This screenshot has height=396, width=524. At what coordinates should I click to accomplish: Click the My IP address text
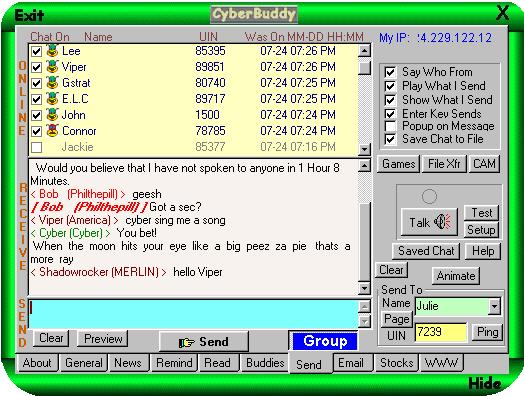[x=435, y=37]
